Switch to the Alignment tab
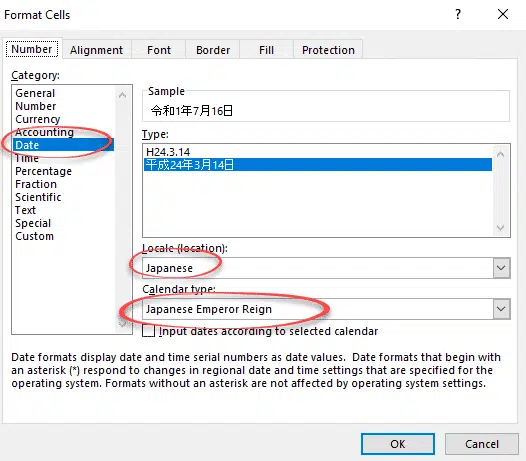Image resolution: width=526 pixels, height=461 pixels. tap(97, 50)
